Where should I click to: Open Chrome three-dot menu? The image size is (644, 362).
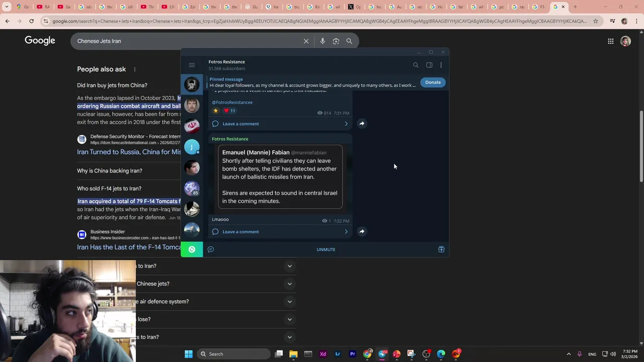pyautogui.click(x=637, y=21)
